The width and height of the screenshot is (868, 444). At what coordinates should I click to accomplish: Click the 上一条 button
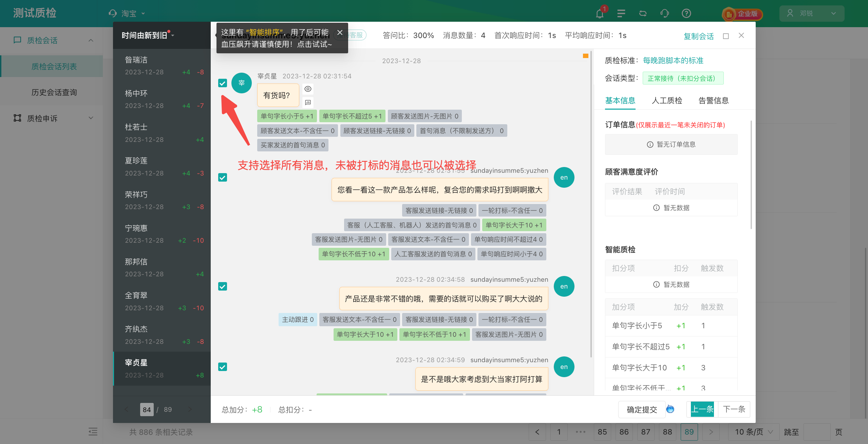point(702,409)
